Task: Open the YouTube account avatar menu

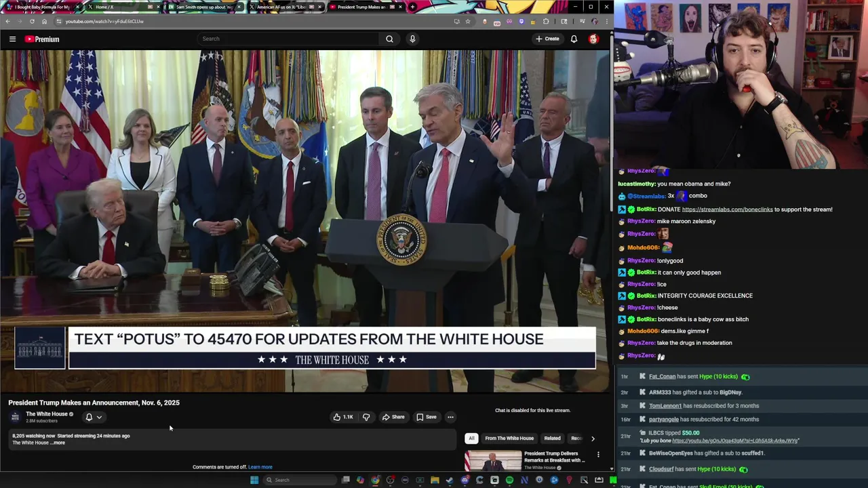Action: point(593,39)
